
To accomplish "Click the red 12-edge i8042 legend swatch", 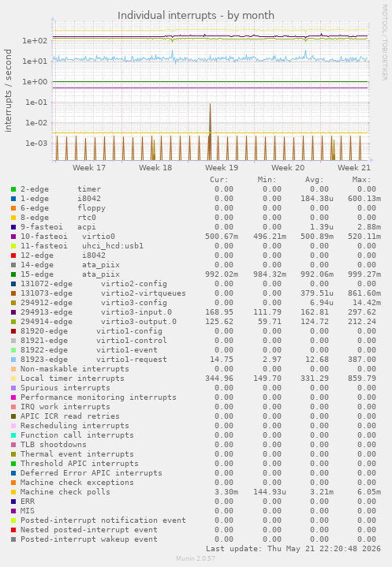I will pyautogui.click(x=13, y=256).
